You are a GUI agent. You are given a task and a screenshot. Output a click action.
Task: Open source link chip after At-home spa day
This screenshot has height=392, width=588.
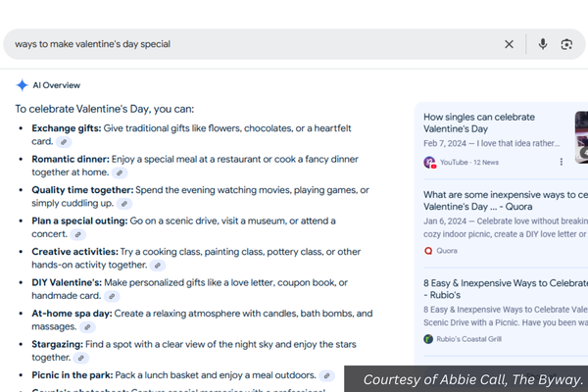[x=87, y=327]
